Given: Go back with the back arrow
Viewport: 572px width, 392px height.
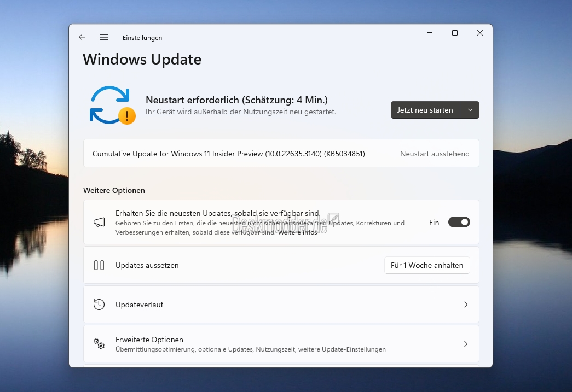Looking at the screenshot, I should point(82,37).
